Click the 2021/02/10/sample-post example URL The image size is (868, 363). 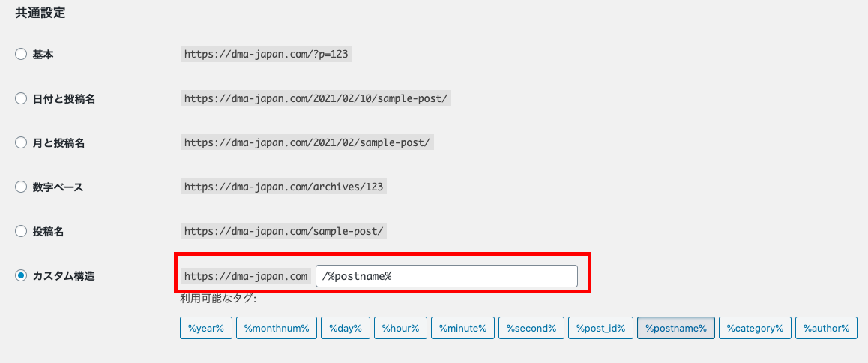pyautogui.click(x=316, y=99)
